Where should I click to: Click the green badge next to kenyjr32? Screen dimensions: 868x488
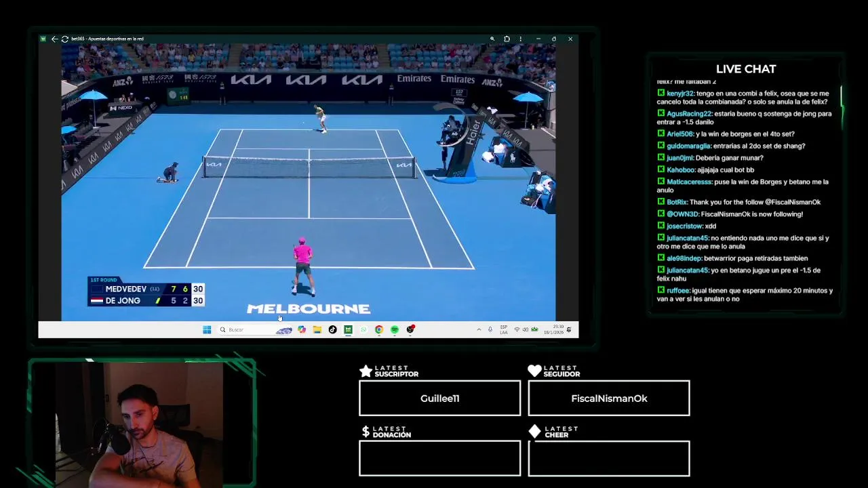click(x=660, y=94)
